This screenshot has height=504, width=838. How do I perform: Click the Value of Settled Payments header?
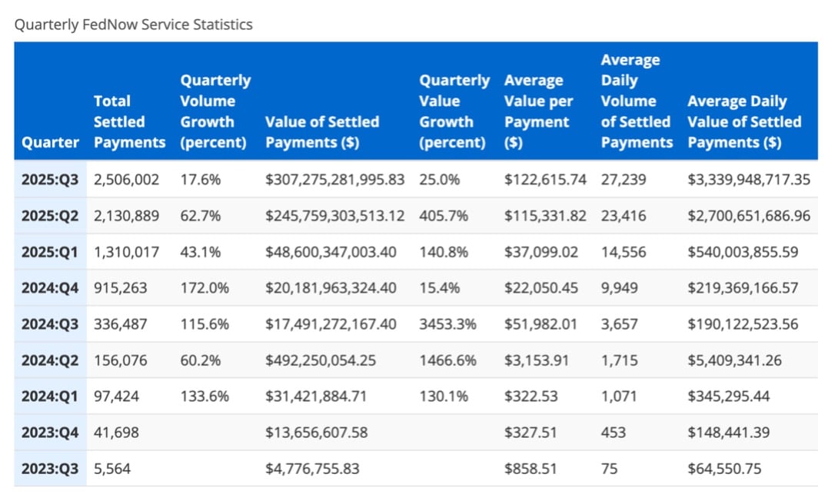(x=322, y=131)
